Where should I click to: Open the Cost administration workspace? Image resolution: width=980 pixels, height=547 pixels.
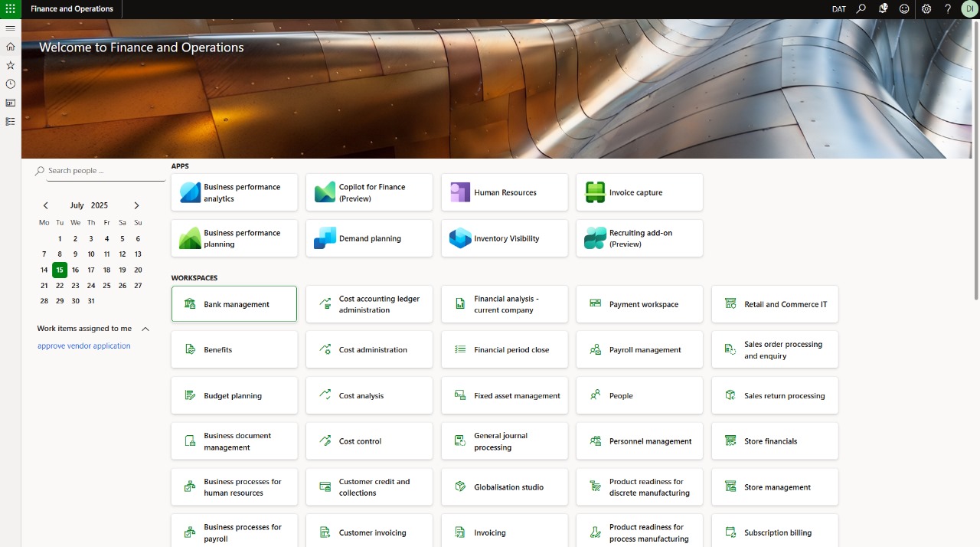pos(369,350)
